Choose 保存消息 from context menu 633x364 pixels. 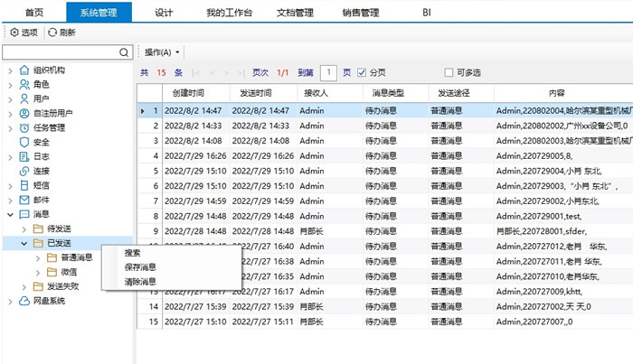coord(140,267)
